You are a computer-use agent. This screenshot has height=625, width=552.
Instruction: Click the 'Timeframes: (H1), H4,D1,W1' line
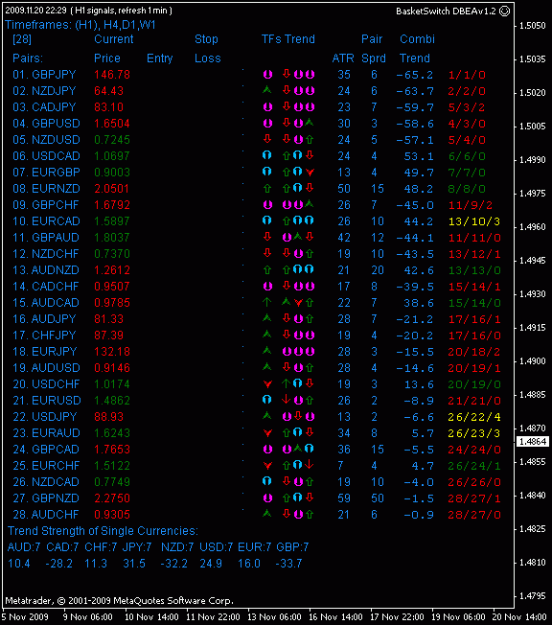coord(80,25)
